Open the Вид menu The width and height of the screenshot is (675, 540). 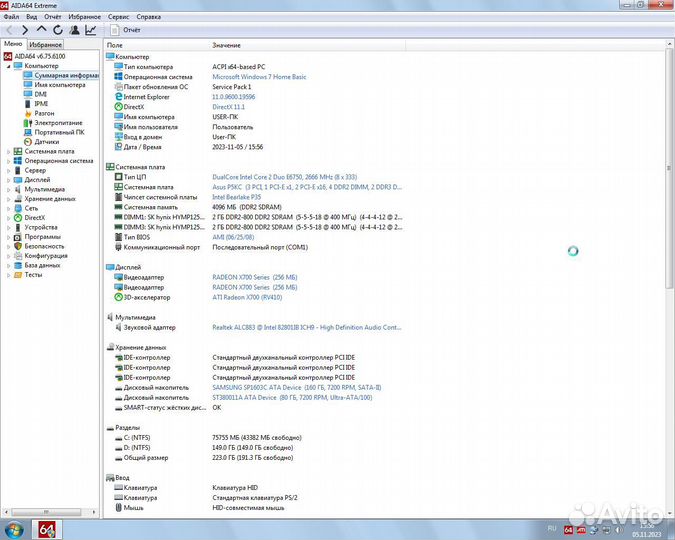click(x=31, y=17)
